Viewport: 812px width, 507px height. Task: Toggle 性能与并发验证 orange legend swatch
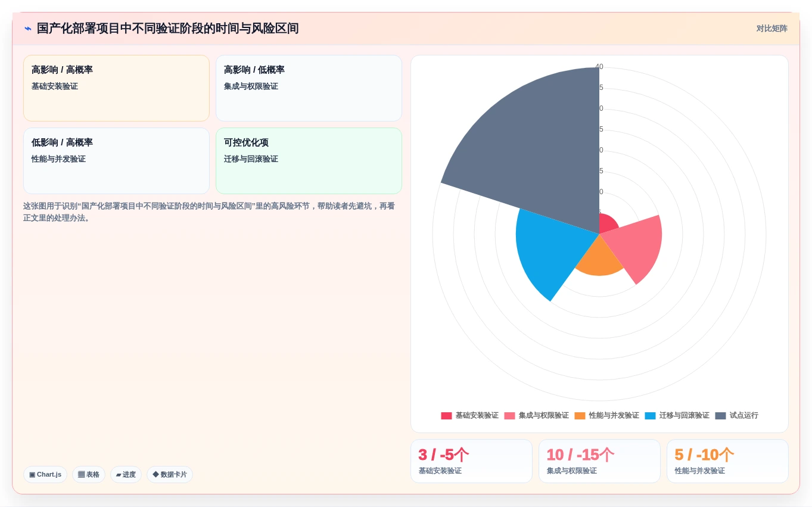(580, 416)
